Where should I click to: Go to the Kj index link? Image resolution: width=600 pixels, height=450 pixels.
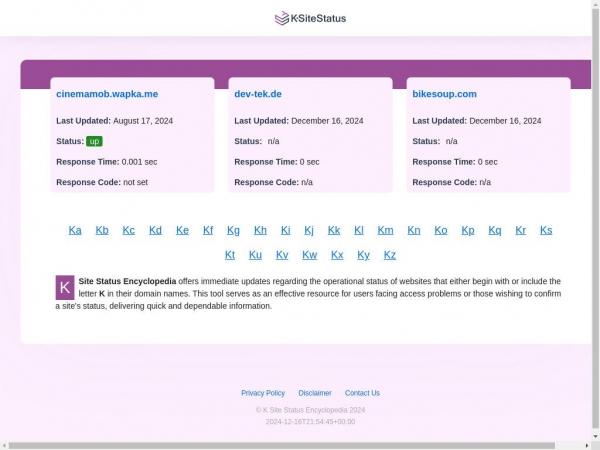(x=309, y=230)
